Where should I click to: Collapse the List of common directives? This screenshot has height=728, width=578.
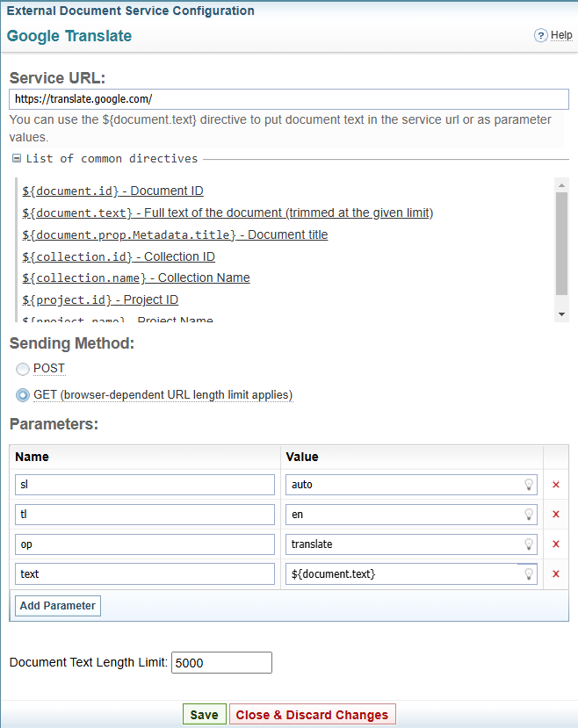point(17,159)
